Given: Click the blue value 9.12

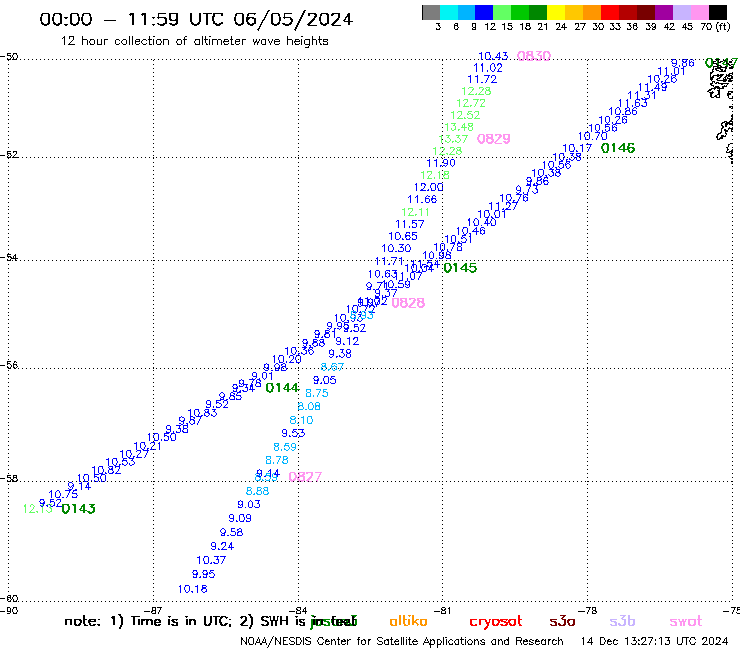Looking at the screenshot, I should [x=347, y=341].
